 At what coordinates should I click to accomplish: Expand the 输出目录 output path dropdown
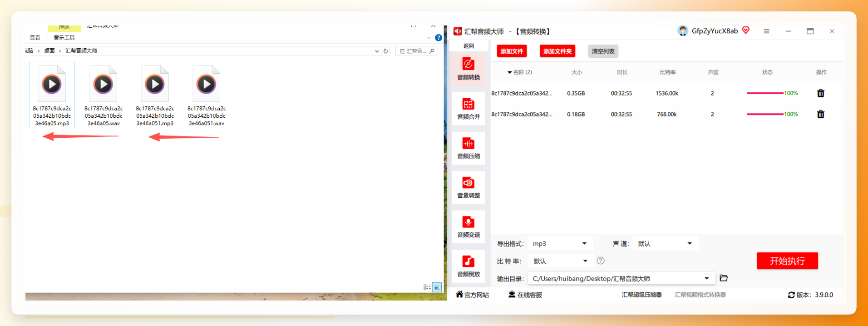[707, 278]
